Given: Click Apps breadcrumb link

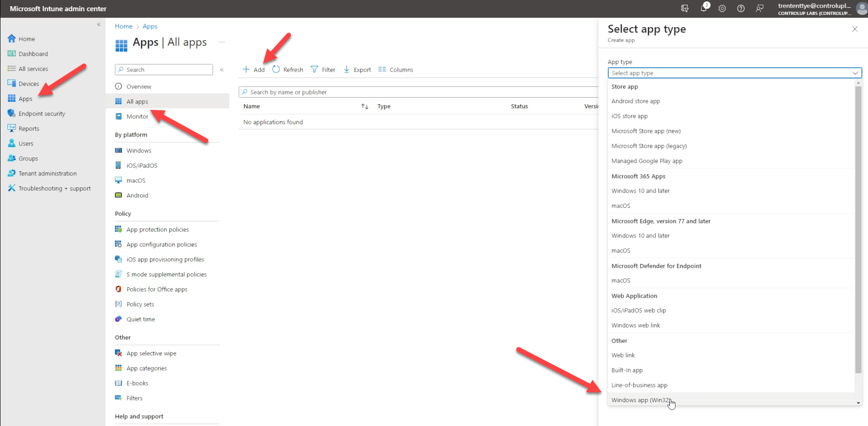Looking at the screenshot, I should point(150,26).
